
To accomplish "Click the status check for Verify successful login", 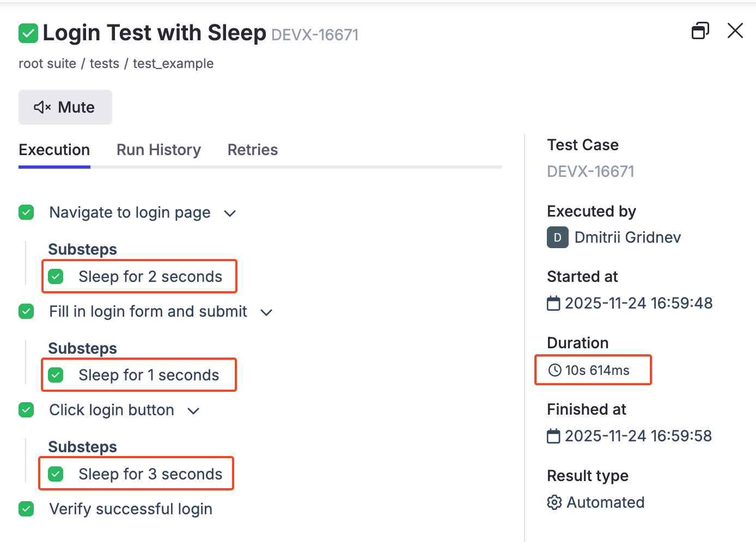I will (26, 509).
